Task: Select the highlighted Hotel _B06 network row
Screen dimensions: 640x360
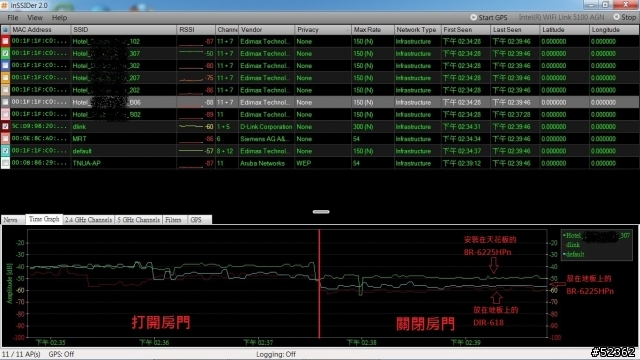Action: pyautogui.click(x=320, y=102)
